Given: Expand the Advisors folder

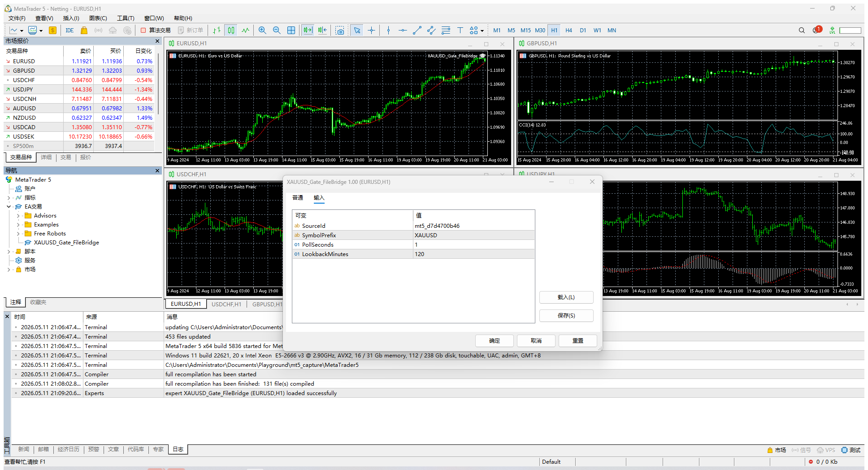Looking at the screenshot, I should 18,216.
